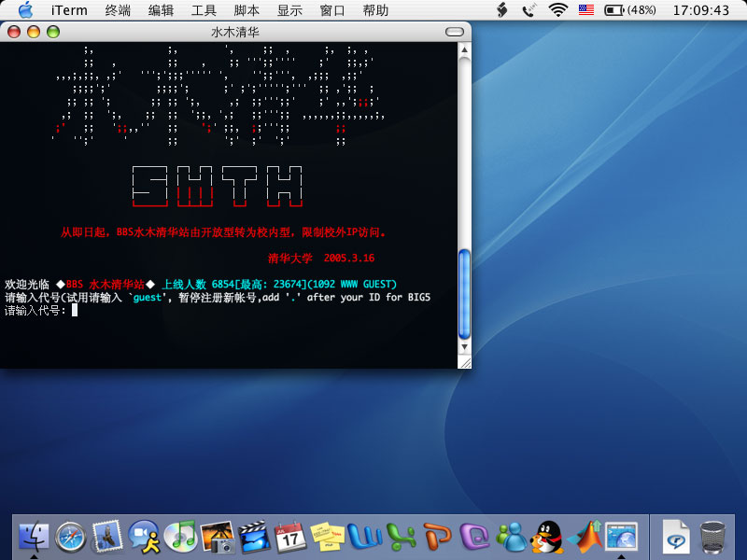Launch iChat from the Dock
This screenshot has height=560, width=747.
144,536
